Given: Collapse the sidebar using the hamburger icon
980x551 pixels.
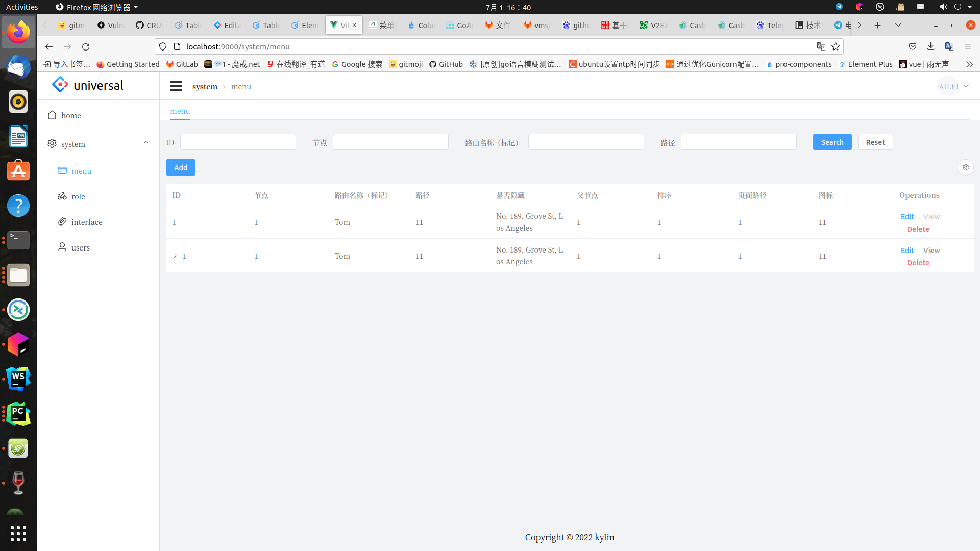Looking at the screenshot, I should (x=176, y=86).
